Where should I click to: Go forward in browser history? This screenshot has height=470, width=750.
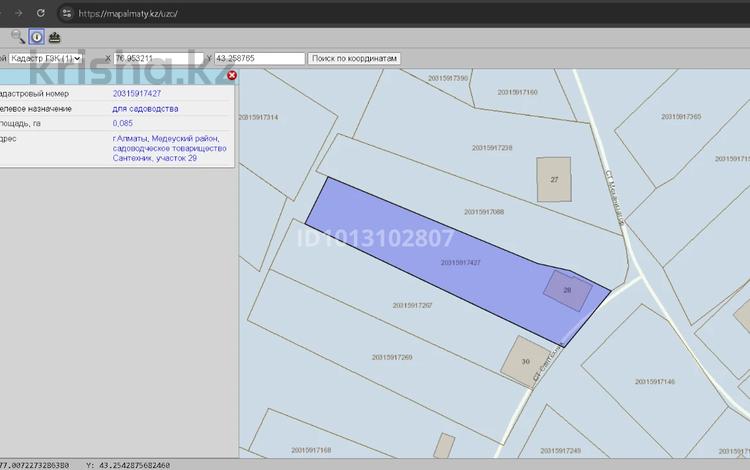coord(18,13)
